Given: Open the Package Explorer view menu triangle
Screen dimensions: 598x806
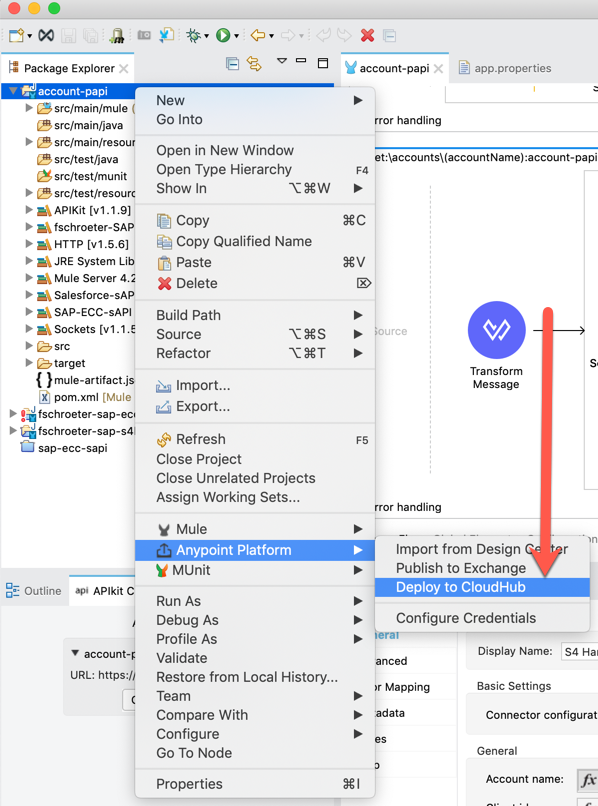Looking at the screenshot, I should (x=282, y=61).
